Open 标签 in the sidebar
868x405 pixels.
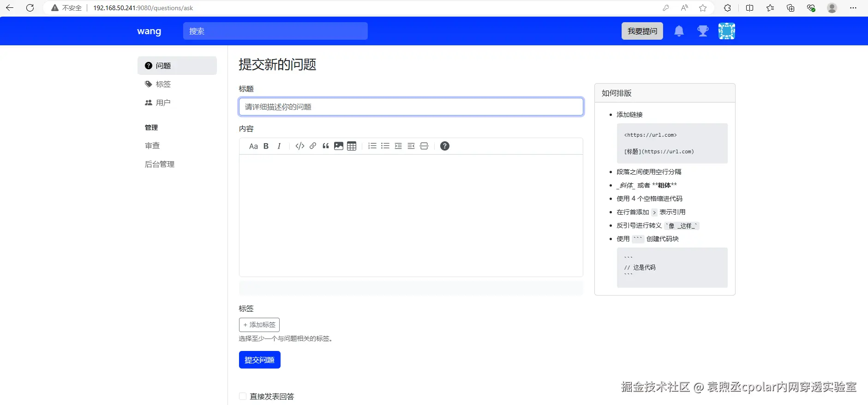pos(177,84)
